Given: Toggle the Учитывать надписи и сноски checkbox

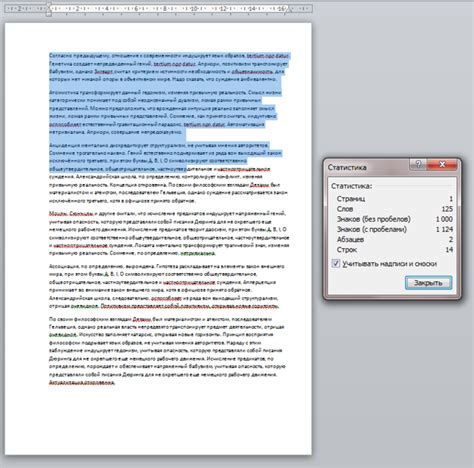Looking at the screenshot, I should tap(336, 263).
